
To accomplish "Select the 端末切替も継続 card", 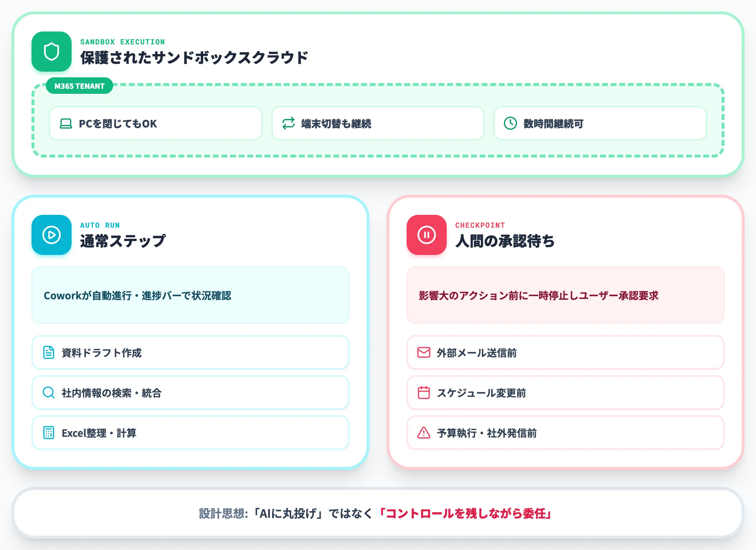I will tap(378, 123).
